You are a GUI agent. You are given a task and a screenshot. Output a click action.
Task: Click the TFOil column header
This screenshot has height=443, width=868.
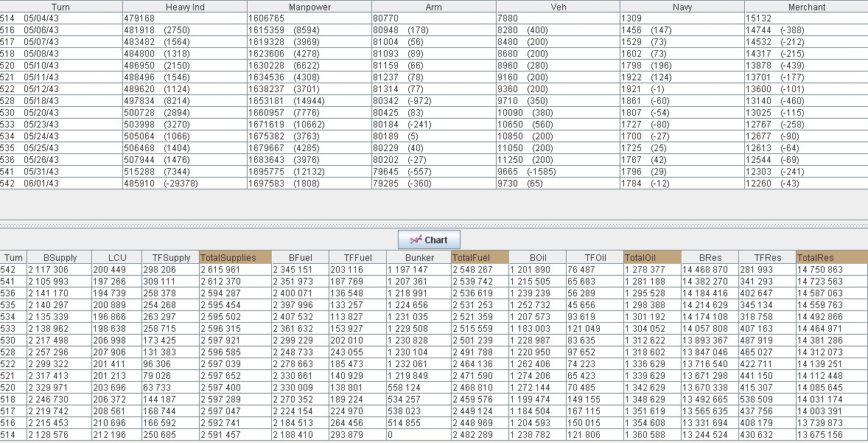tap(595, 257)
